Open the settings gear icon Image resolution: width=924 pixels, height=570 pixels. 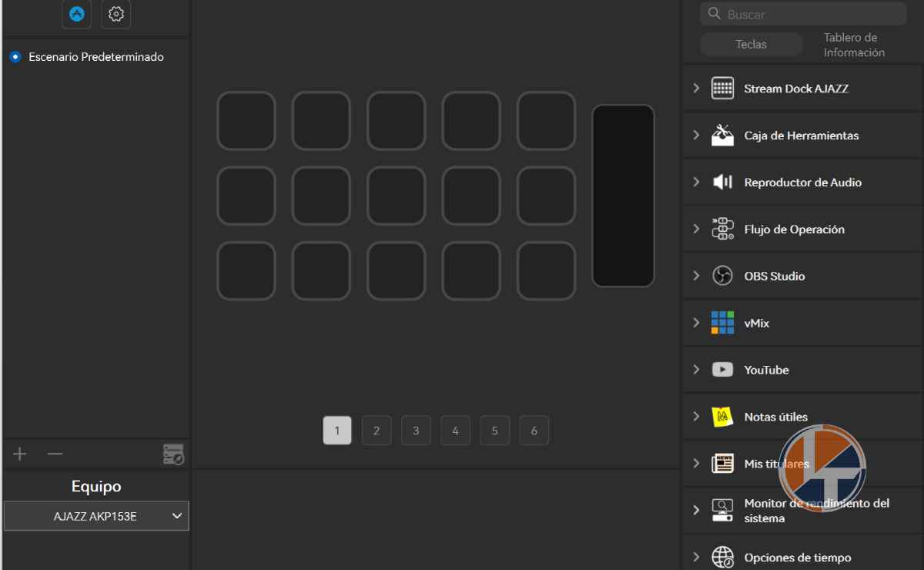pyautogui.click(x=116, y=14)
